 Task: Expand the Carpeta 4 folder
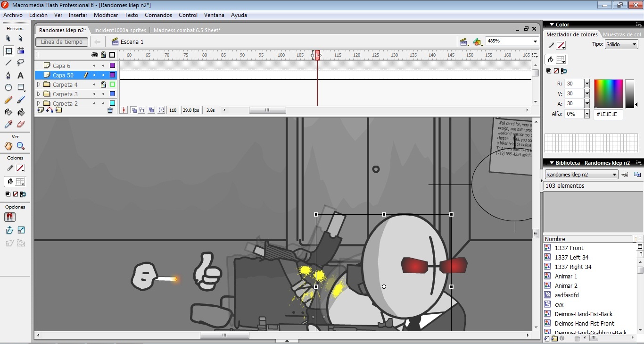coord(39,84)
